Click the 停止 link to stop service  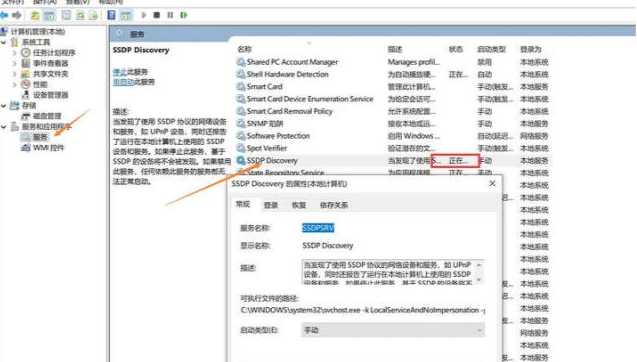click(x=119, y=72)
